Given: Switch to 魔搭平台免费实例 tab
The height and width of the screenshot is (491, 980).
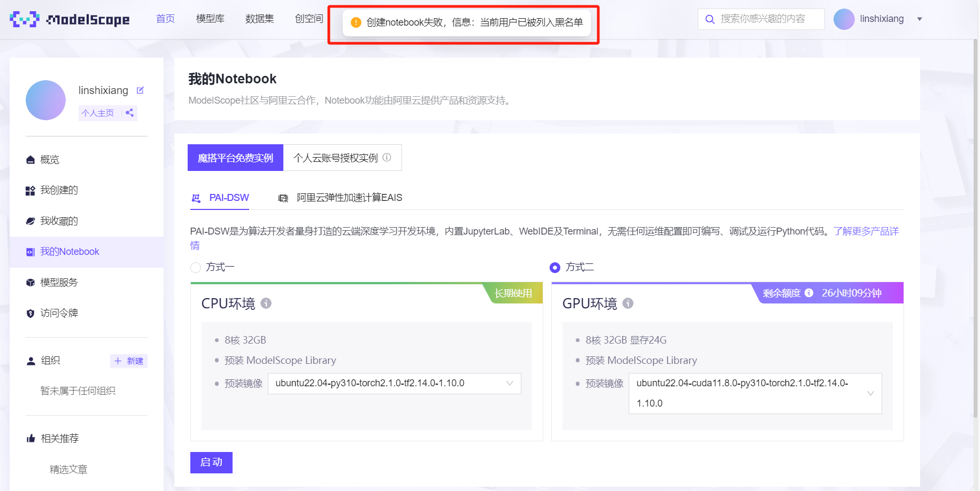Looking at the screenshot, I should click(x=235, y=158).
